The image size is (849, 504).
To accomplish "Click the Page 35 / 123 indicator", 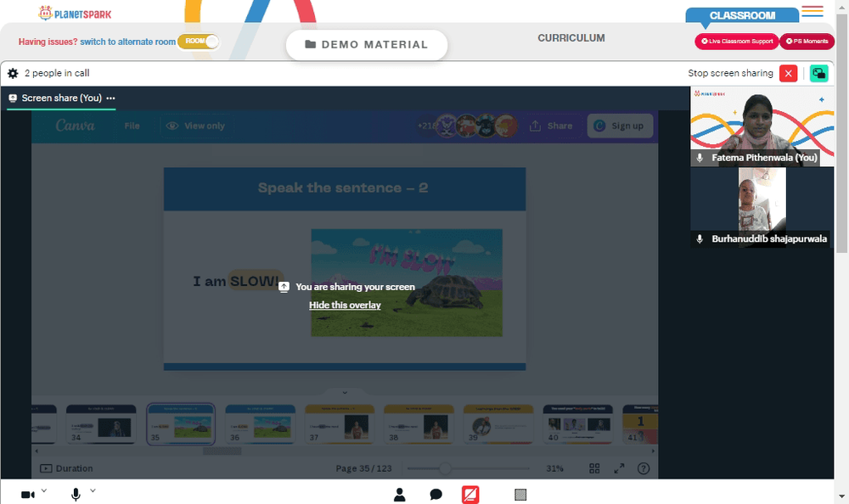I will click(x=363, y=468).
